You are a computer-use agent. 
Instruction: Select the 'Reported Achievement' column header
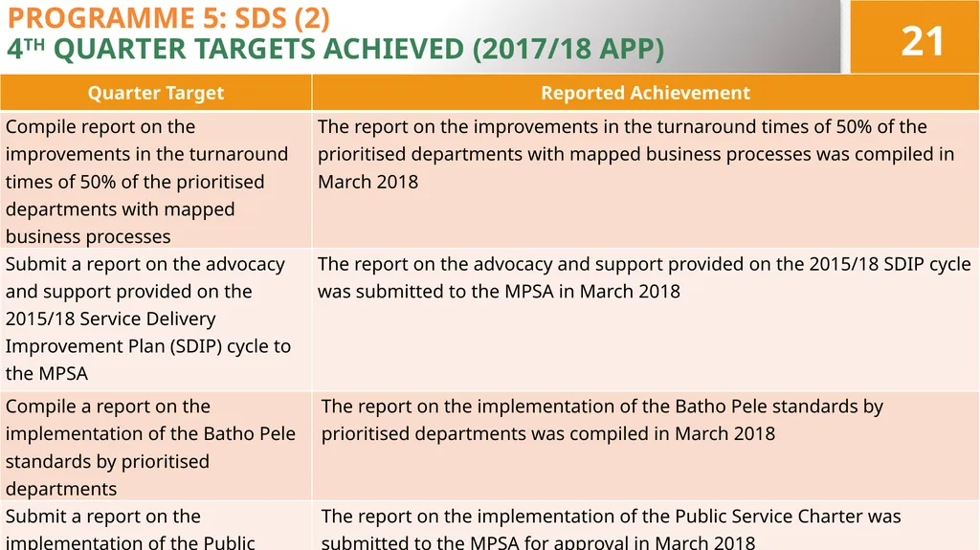[646, 93]
